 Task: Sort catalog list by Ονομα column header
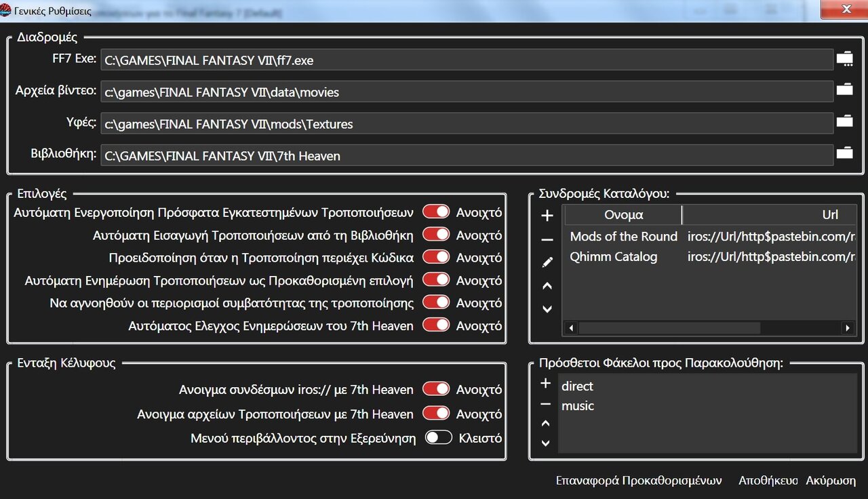coord(623,215)
